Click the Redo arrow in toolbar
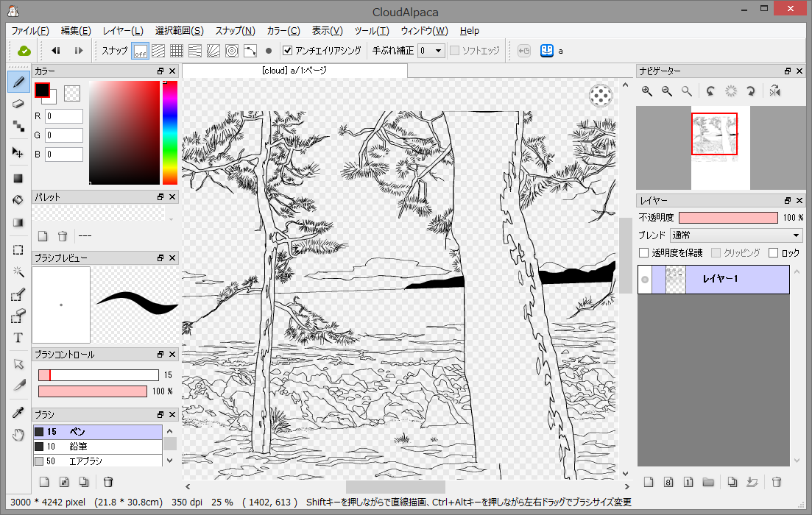Image resolution: width=812 pixels, height=515 pixels. click(78, 51)
